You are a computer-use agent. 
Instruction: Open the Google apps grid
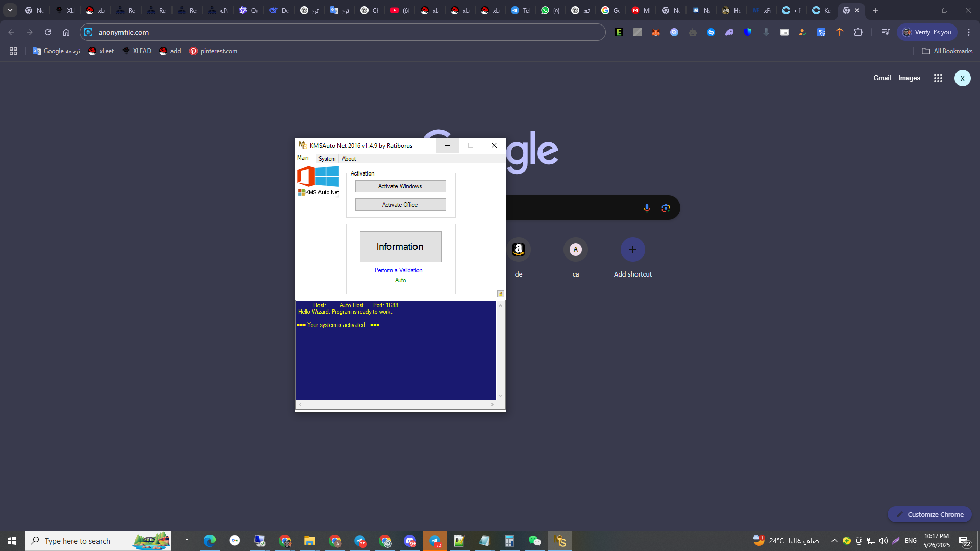click(x=938, y=78)
